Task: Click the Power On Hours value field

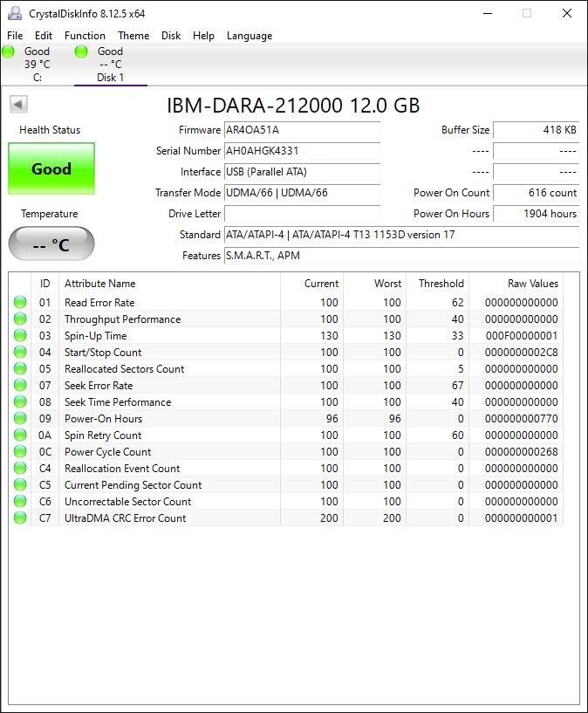Action: (x=537, y=214)
